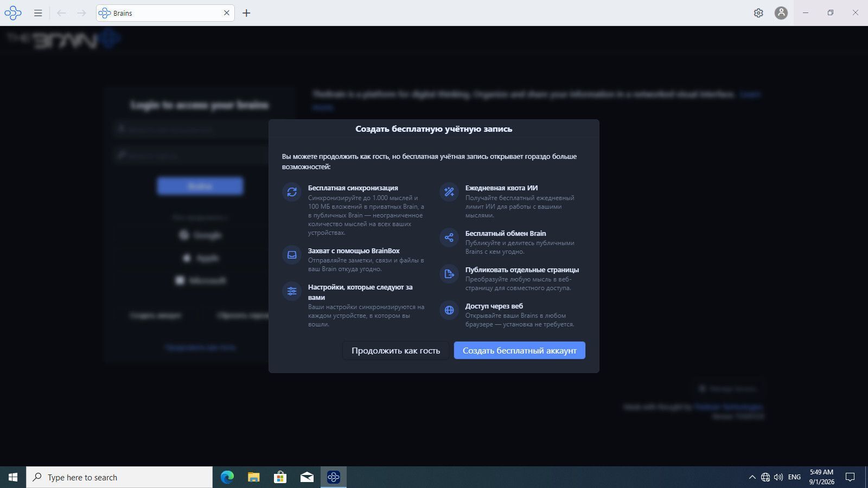The width and height of the screenshot is (868, 488).
Task: Click the BrainBox inbox icon
Action: [292, 255]
